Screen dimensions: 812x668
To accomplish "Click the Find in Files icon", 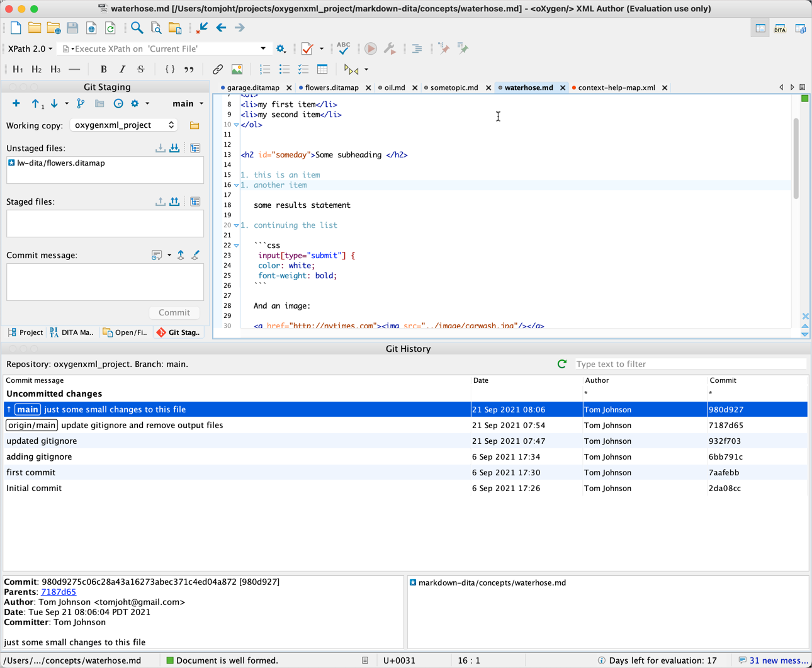I will point(156,28).
